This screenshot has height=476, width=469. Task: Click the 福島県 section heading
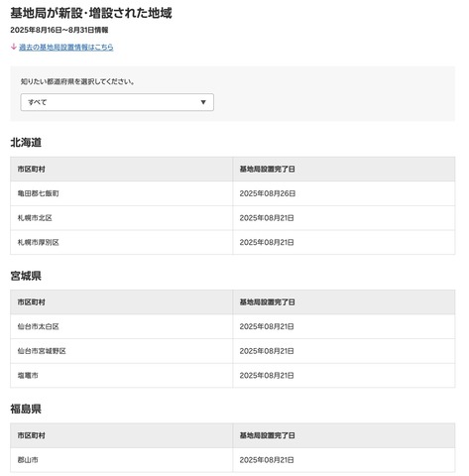26,409
